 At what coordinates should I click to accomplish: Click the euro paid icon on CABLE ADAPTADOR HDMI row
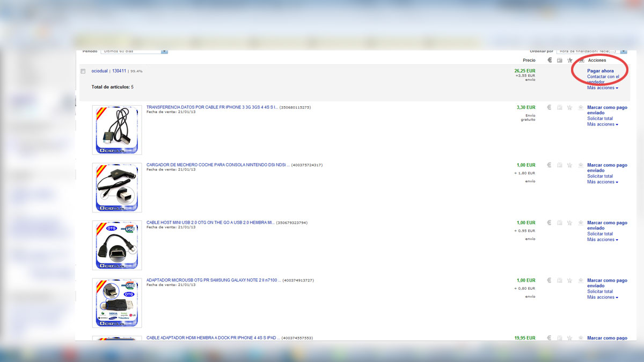tap(550, 338)
